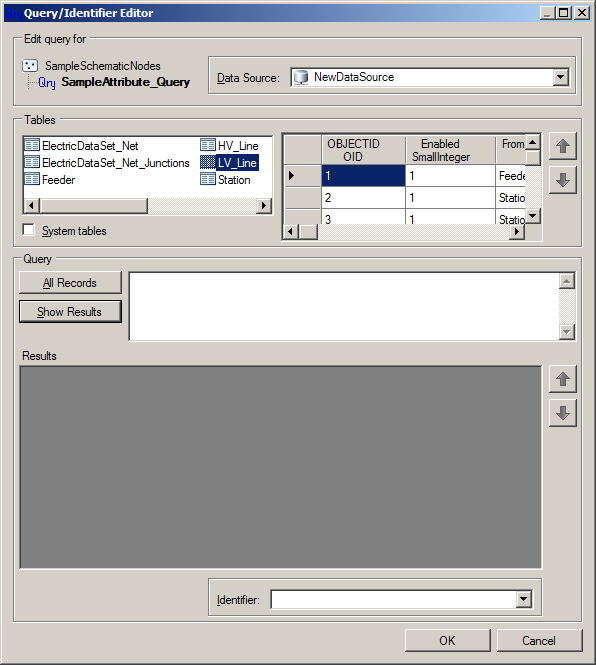Image resolution: width=596 pixels, height=665 pixels.
Task: Open the Identifier dropdown
Action: pyautogui.click(x=524, y=599)
